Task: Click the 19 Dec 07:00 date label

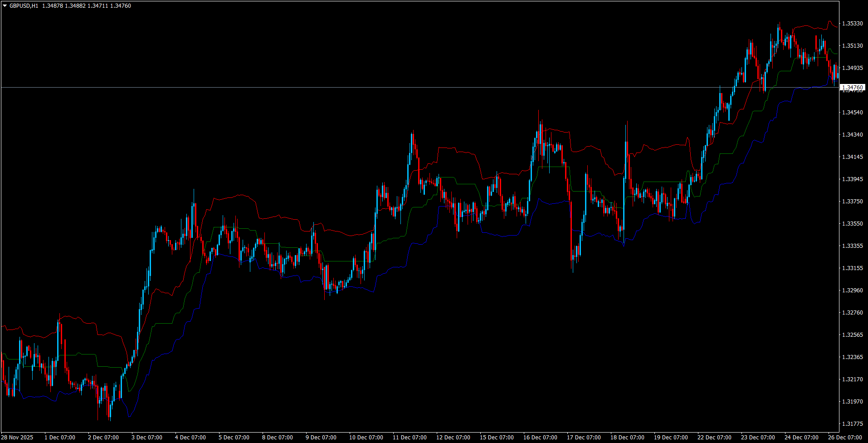Action: [x=671, y=438]
